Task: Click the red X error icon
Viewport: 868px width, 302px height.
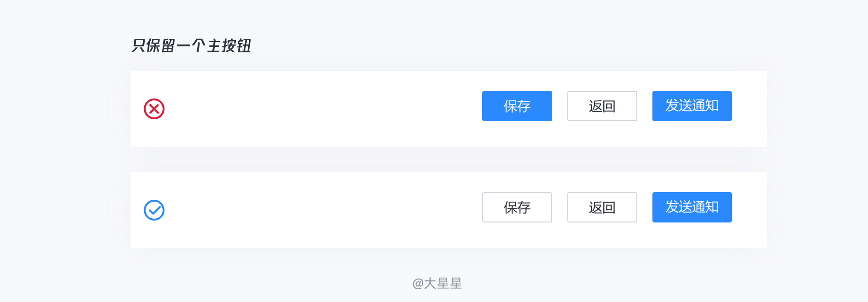Action: (154, 109)
